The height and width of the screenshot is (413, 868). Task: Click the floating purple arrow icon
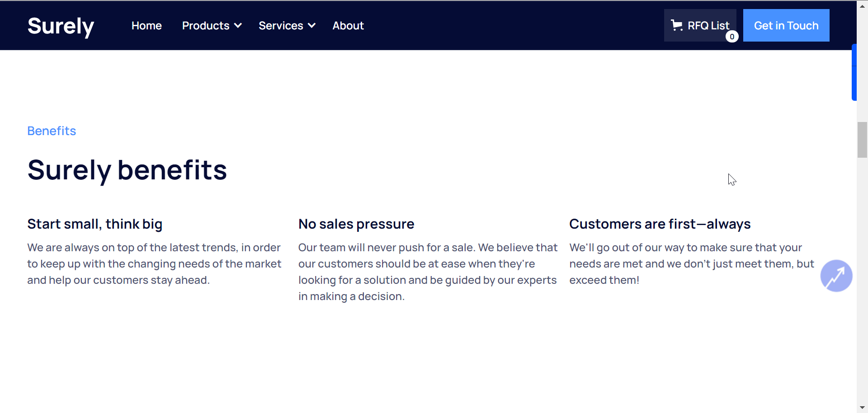click(x=836, y=276)
